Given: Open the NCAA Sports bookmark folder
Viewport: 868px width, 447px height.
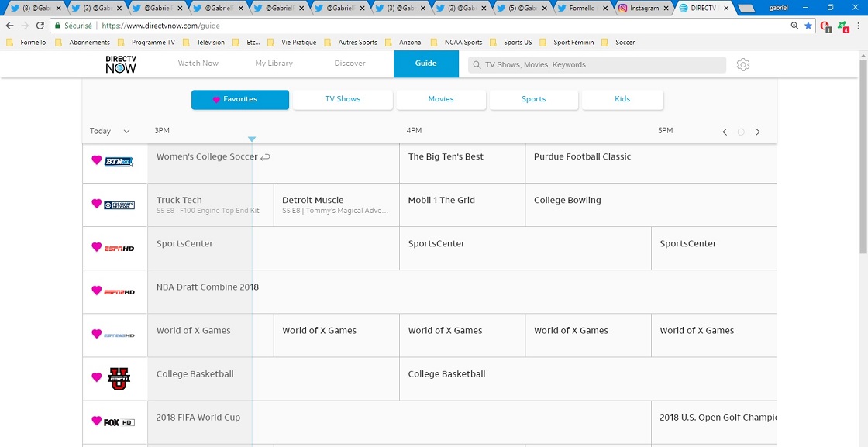Looking at the screenshot, I should pos(457,42).
